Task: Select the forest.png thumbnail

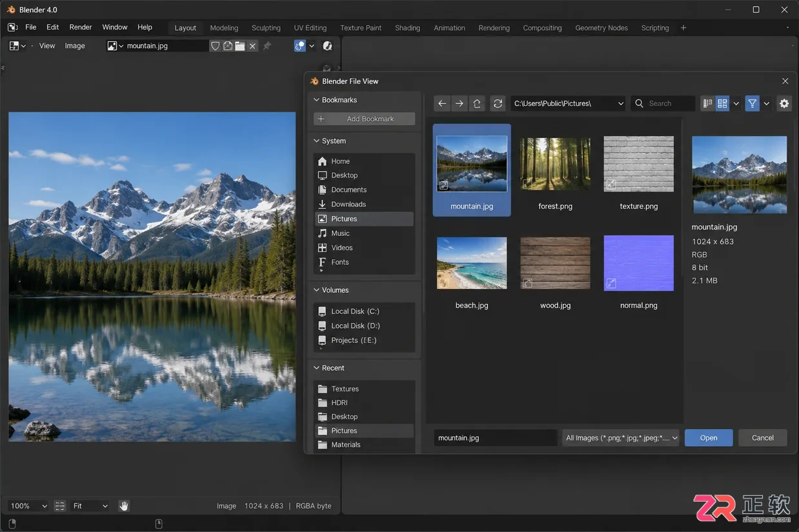Action: 555,163
